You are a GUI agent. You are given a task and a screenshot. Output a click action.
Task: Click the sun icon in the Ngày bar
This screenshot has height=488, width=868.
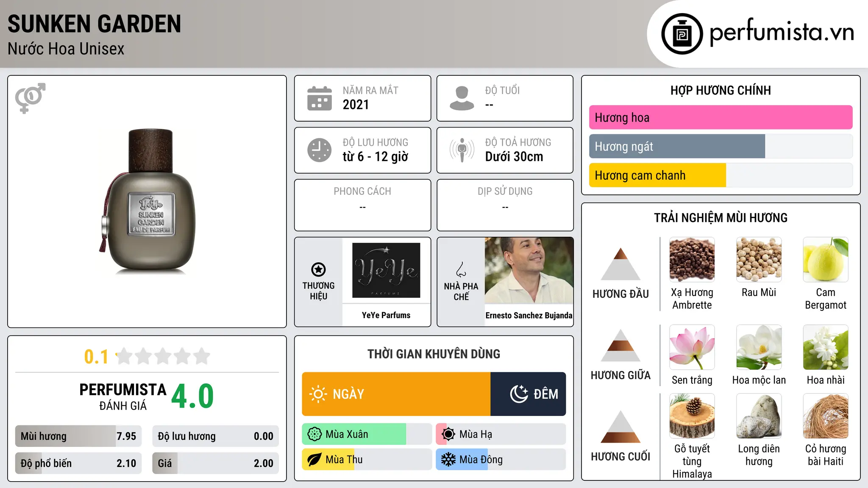(x=318, y=394)
